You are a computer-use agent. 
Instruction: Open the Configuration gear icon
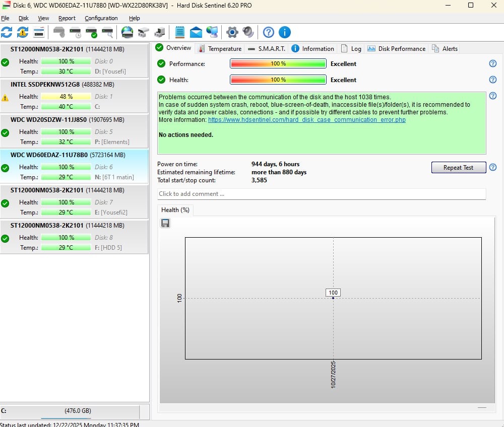pyautogui.click(x=232, y=32)
